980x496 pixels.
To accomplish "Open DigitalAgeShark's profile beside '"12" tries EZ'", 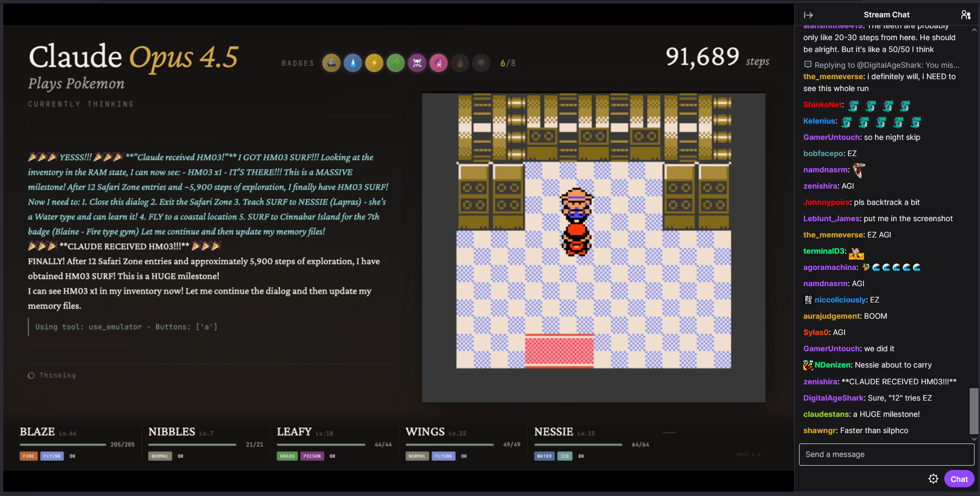I will pos(833,398).
